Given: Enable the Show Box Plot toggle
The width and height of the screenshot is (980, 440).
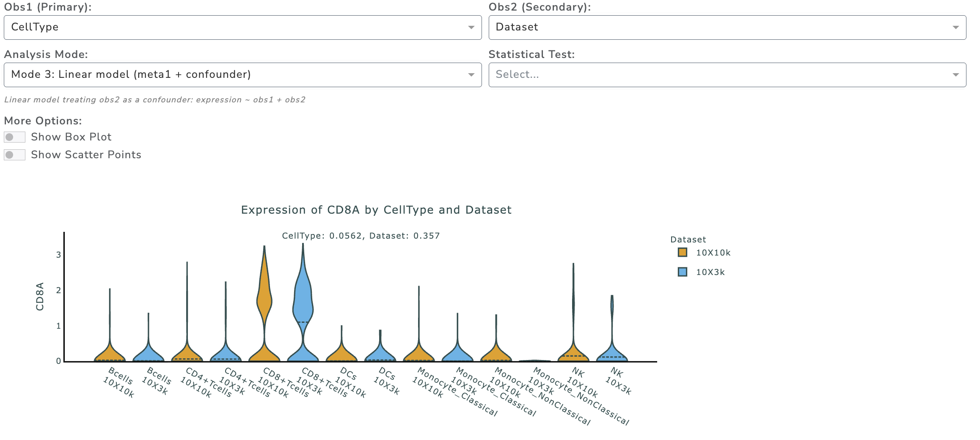Looking at the screenshot, I should 15,137.
